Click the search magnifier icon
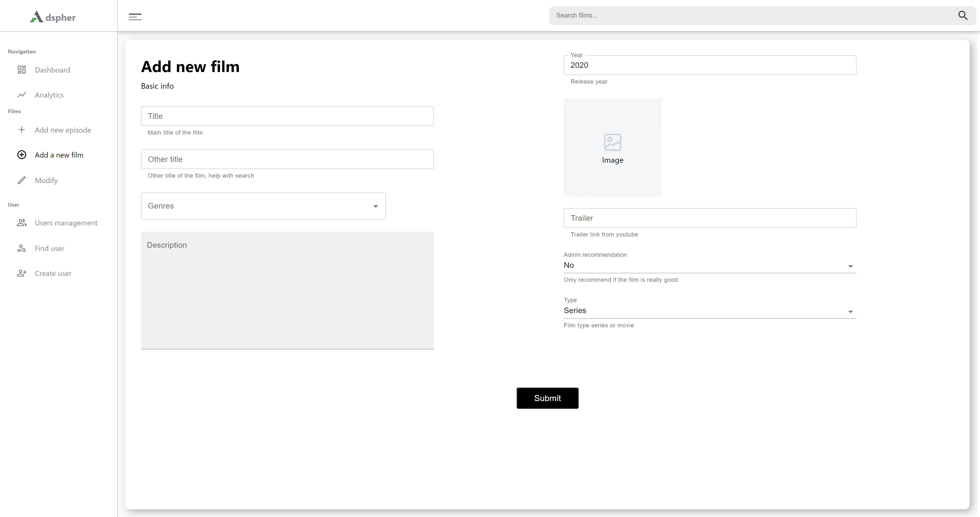This screenshot has height=517, width=980. click(963, 16)
